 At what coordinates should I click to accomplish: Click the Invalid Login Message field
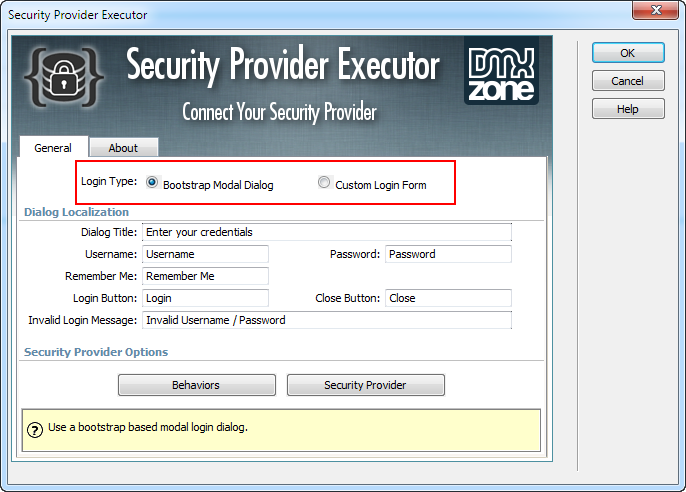click(327, 320)
